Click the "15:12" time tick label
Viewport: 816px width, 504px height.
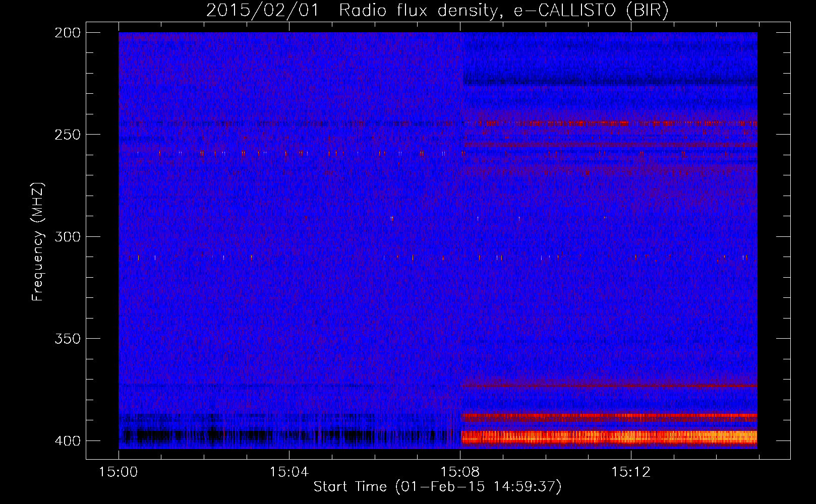point(631,472)
